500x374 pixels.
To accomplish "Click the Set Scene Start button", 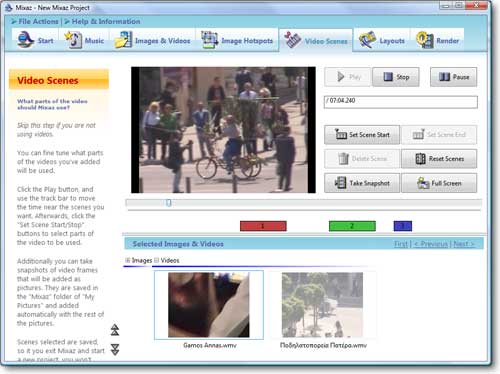I will point(362,135).
